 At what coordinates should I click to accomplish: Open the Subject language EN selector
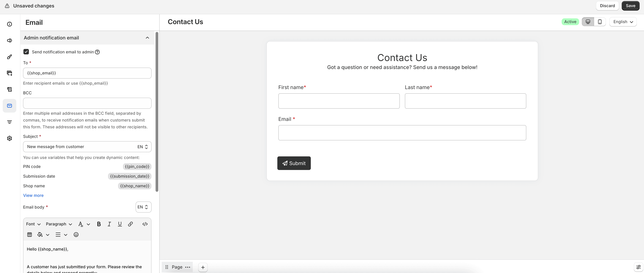pyautogui.click(x=143, y=147)
